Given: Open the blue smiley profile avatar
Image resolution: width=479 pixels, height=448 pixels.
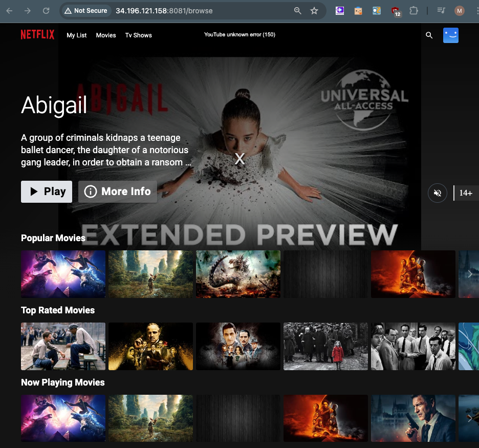Looking at the screenshot, I should (450, 35).
